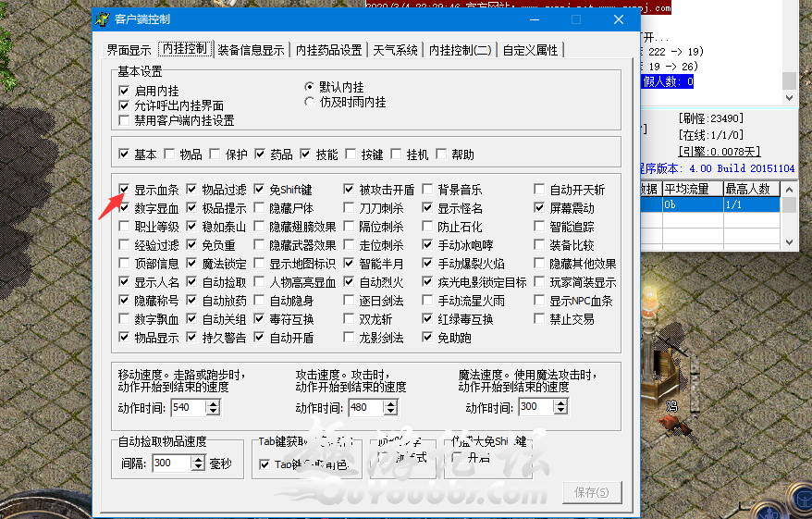
Task: Go to the 天气系统 tab
Action: pyautogui.click(x=395, y=50)
